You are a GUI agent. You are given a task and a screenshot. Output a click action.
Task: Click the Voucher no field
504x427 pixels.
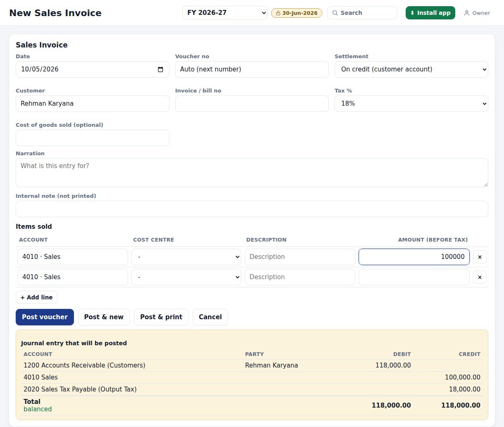click(x=252, y=69)
